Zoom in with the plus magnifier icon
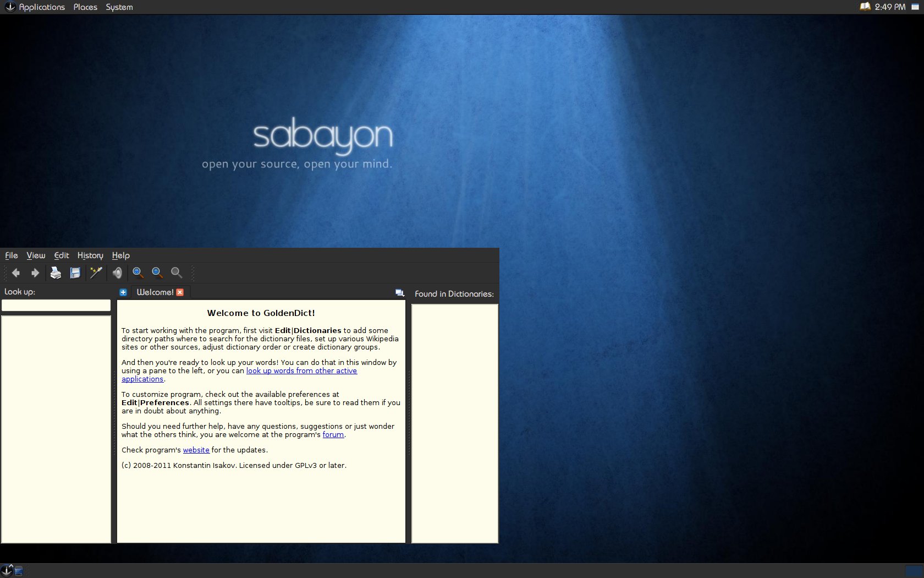This screenshot has height=578, width=924. [138, 273]
